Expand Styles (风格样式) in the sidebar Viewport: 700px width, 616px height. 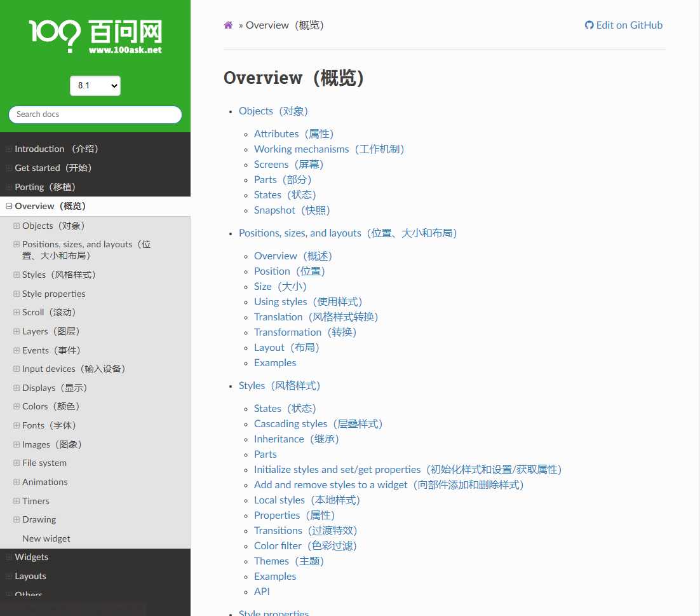(x=17, y=275)
